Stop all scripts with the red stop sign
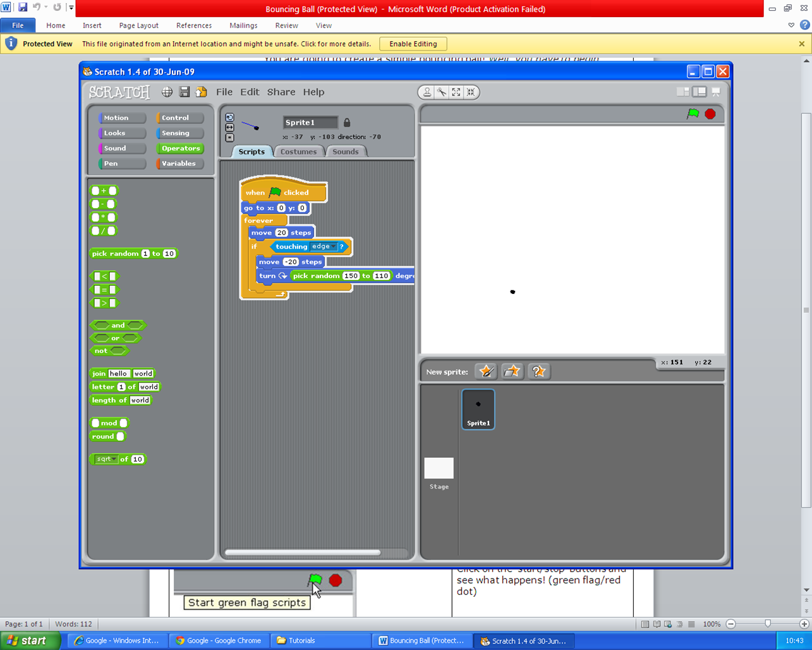Viewport: 812px width, 650px height. click(x=711, y=114)
